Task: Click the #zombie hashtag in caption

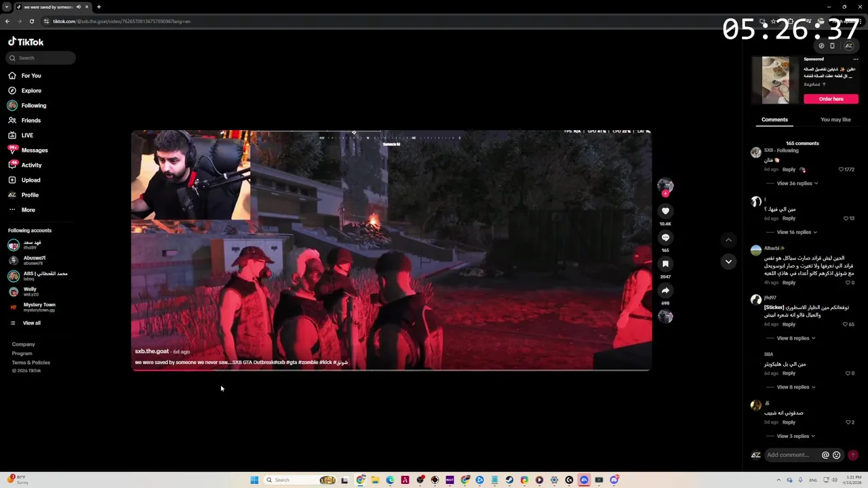Action: click(308, 363)
